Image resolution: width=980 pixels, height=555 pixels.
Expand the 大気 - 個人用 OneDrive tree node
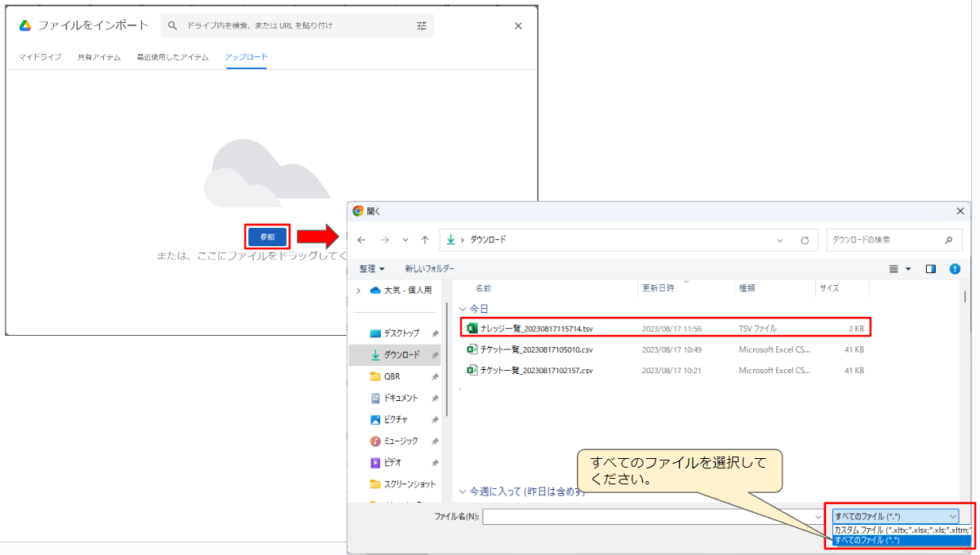coord(359,291)
